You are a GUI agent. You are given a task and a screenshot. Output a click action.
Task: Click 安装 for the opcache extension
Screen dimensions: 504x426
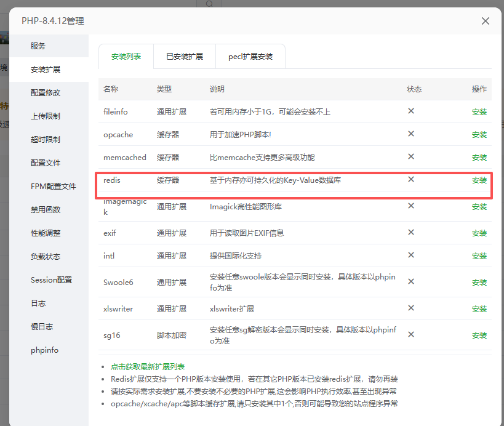(479, 135)
